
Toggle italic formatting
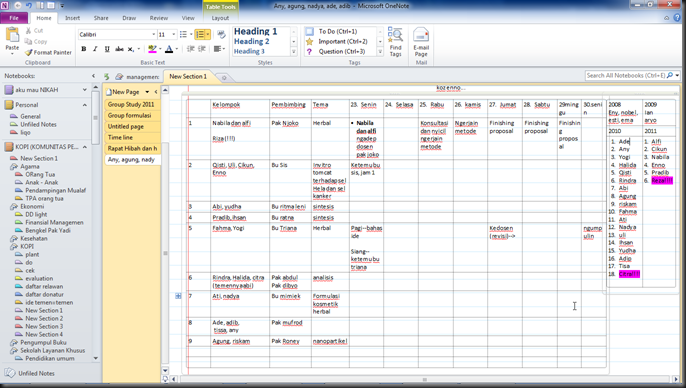pyautogui.click(x=95, y=49)
